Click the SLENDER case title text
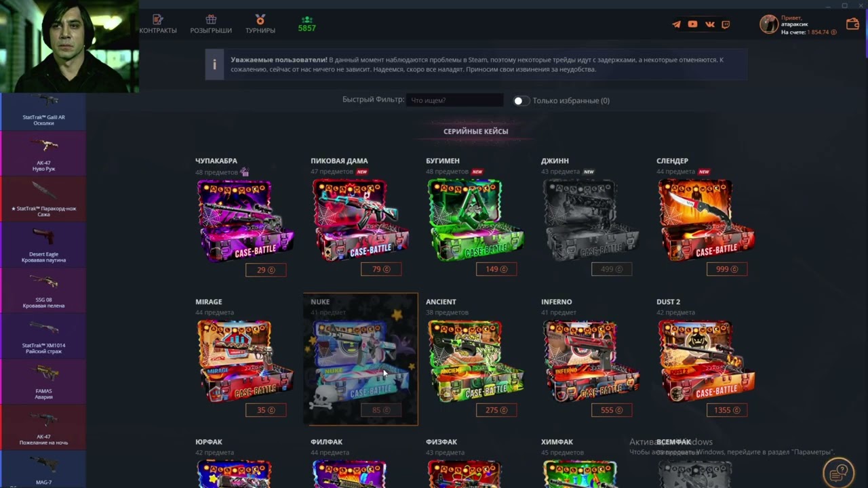This screenshot has width=868, height=488. [x=672, y=161]
